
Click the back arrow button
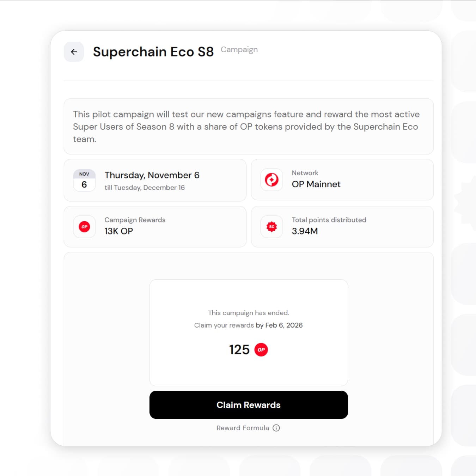(x=74, y=52)
